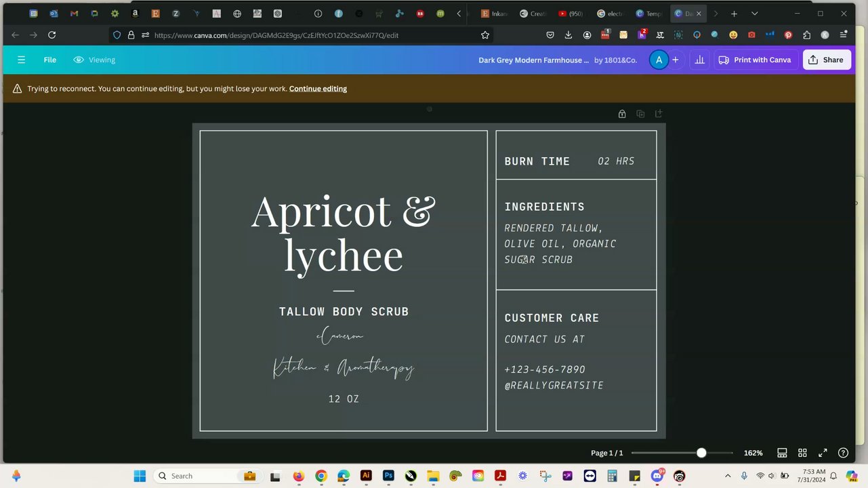Toggle the page thumbnails strip view

point(782,453)
